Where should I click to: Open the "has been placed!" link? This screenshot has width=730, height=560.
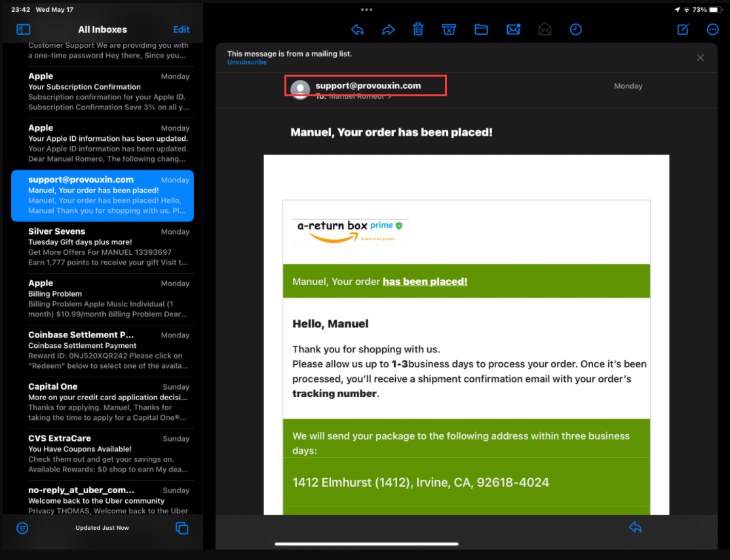coord(425,282)
